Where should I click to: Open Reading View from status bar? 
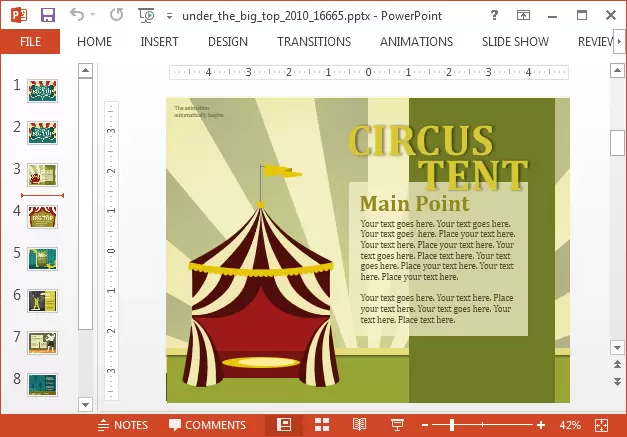coord(359,425)
